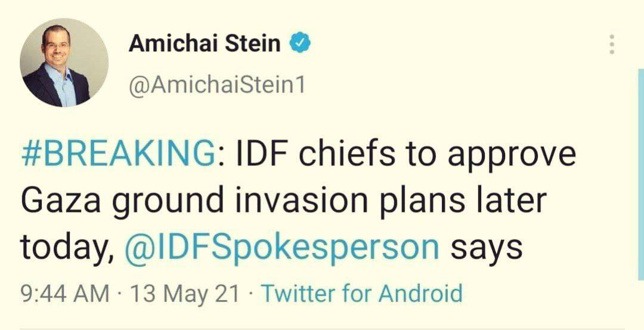Click the 13 May 21 date
Viewport: 644px width, 330px height.
point(185,294)
